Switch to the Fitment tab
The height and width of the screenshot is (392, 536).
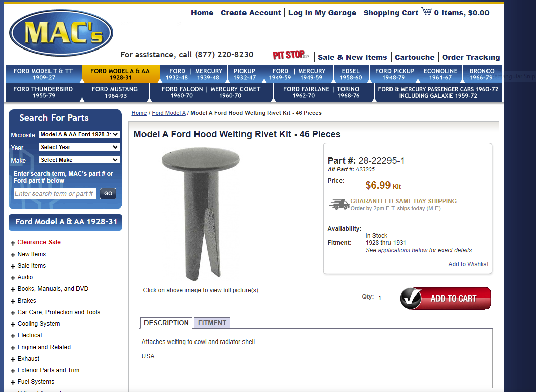click(x=212, y=323)
